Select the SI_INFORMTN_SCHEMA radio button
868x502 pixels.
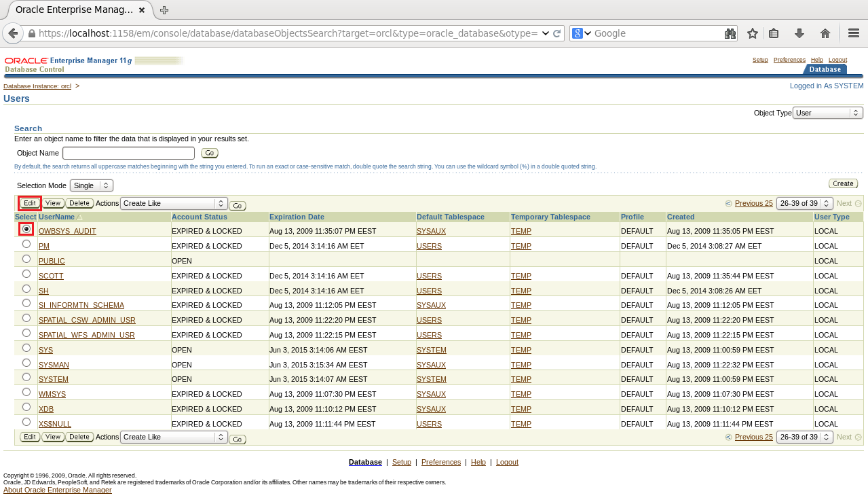26,303
